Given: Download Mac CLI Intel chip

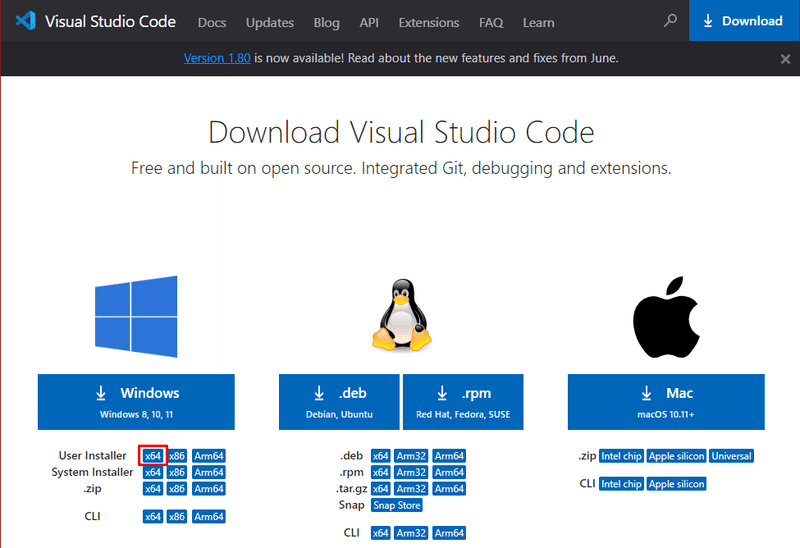Looking at the screenshot, I should coord(621,484).
